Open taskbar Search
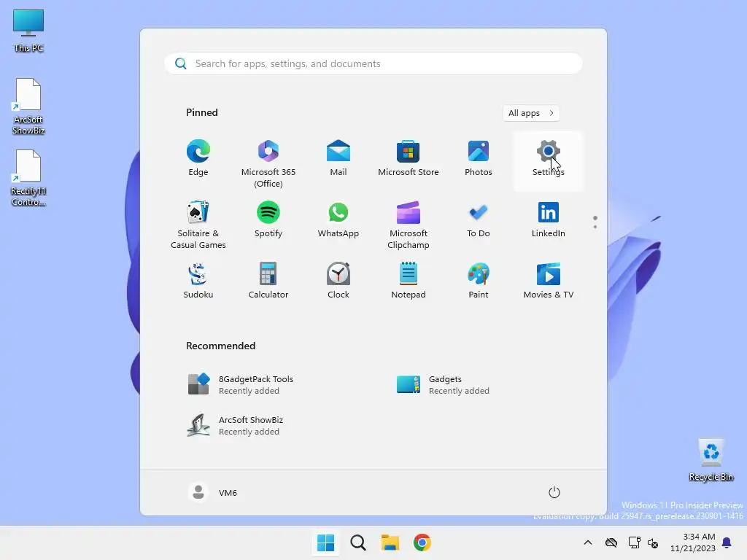This screenshot has width=747, height=560. pos(358,542)
